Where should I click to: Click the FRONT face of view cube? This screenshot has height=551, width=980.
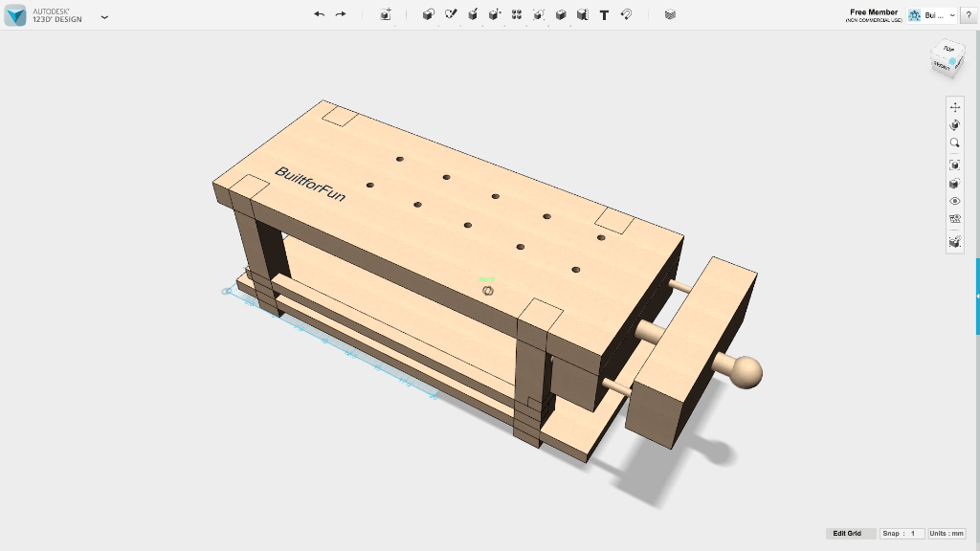click(942, 66)
